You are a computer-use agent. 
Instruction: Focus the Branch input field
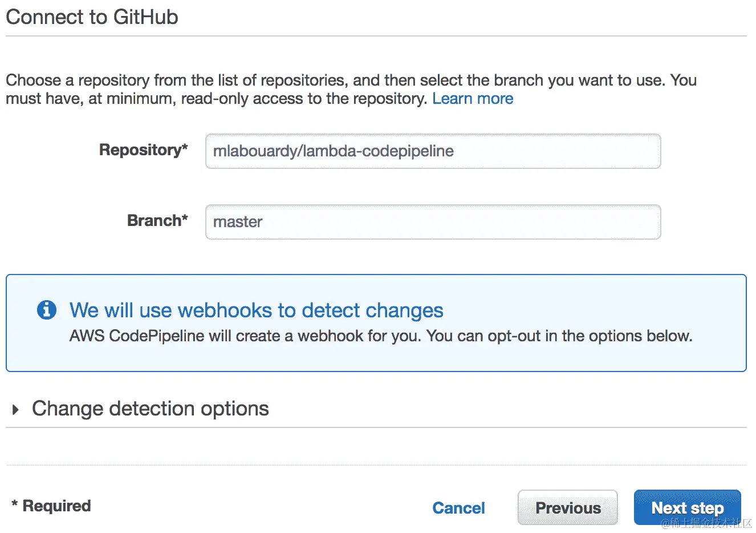point(433,222)
